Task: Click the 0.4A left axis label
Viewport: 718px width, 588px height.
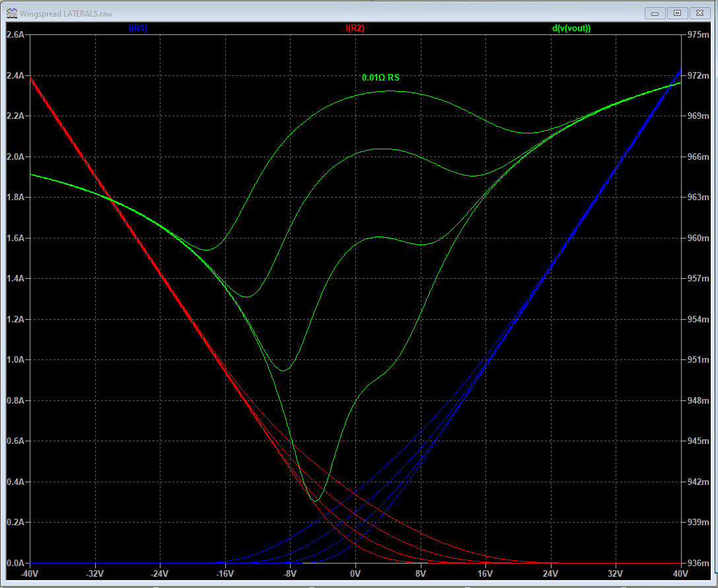Action: (16, 482)
